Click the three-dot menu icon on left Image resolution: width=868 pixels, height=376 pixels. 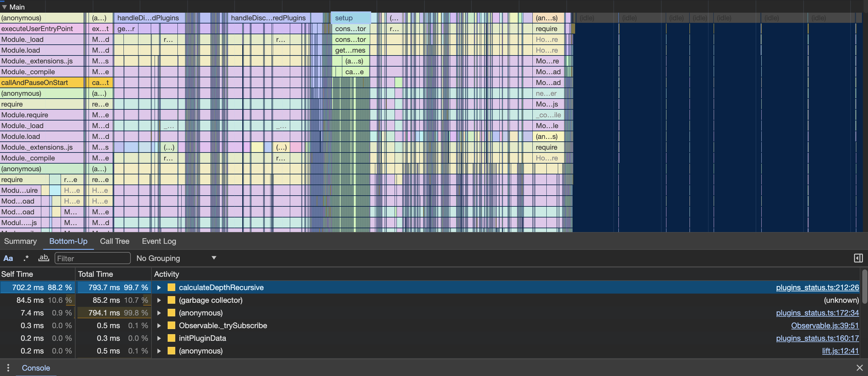[8, 366]
